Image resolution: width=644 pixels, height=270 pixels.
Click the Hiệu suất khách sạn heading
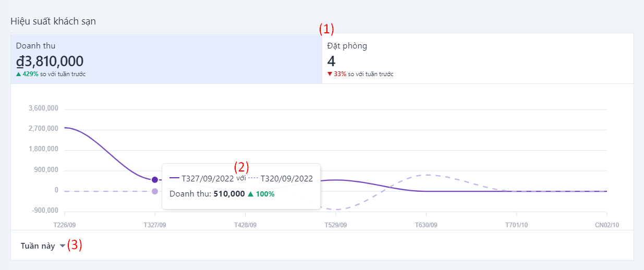(x=53, y=21)
